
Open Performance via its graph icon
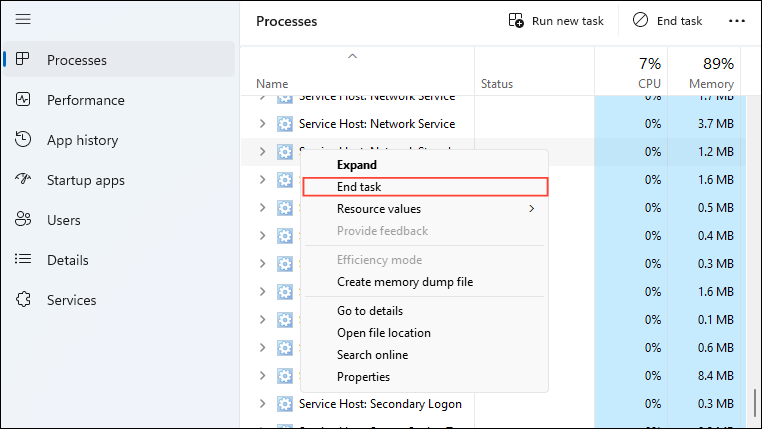(23, 100)
